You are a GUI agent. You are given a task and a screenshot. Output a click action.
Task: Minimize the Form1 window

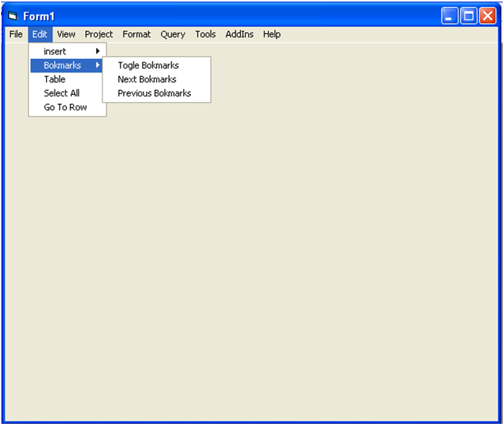450,16
